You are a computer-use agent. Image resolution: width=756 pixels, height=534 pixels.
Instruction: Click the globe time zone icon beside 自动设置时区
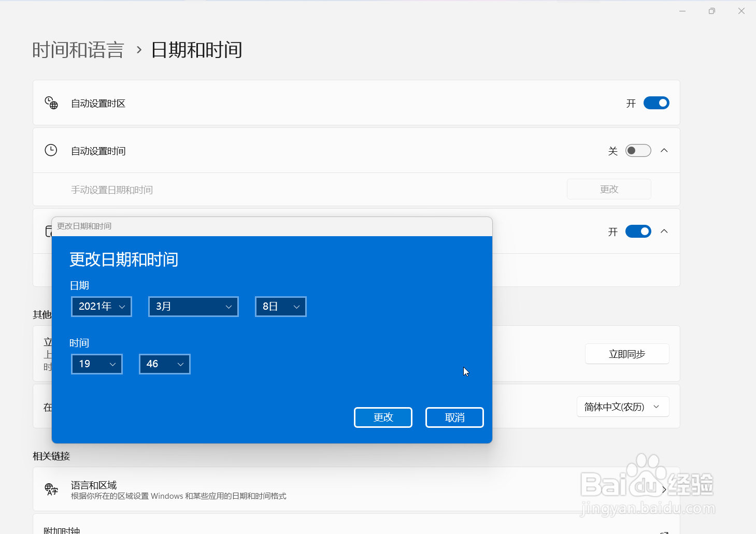(51, 103)
